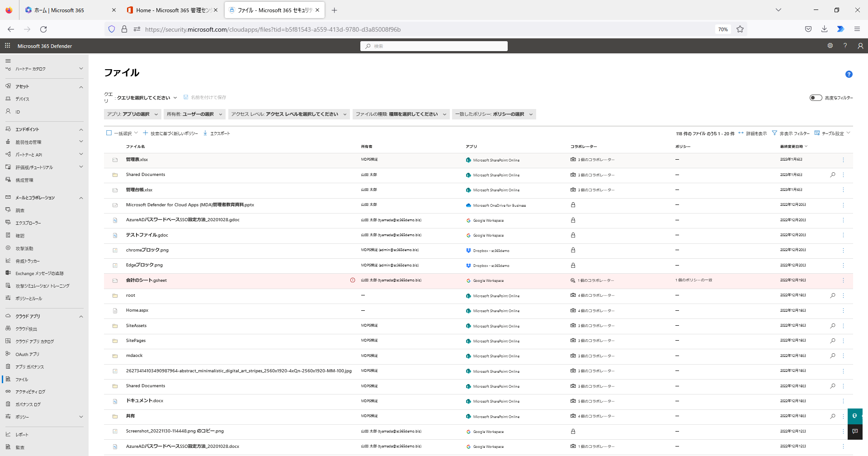Open the mdaock folder entry
The height and width of the screenshot is (456, 868).
134,356
